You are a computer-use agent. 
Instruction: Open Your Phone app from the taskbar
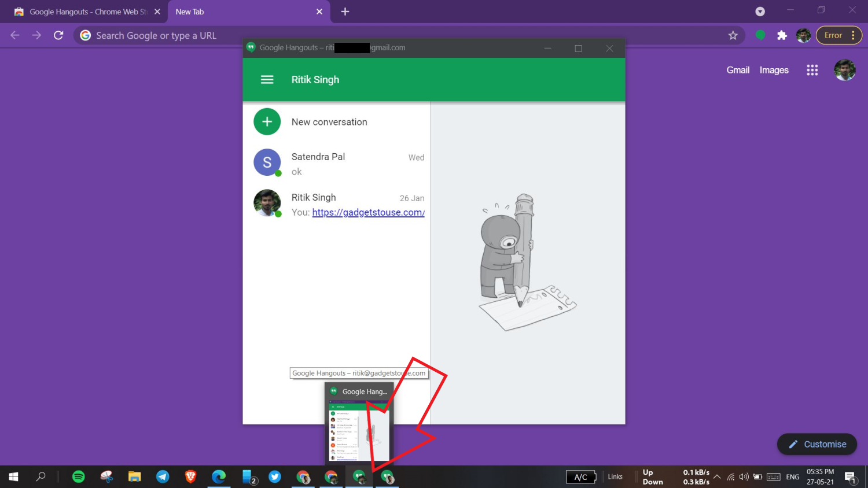click(x=249, y=476)
